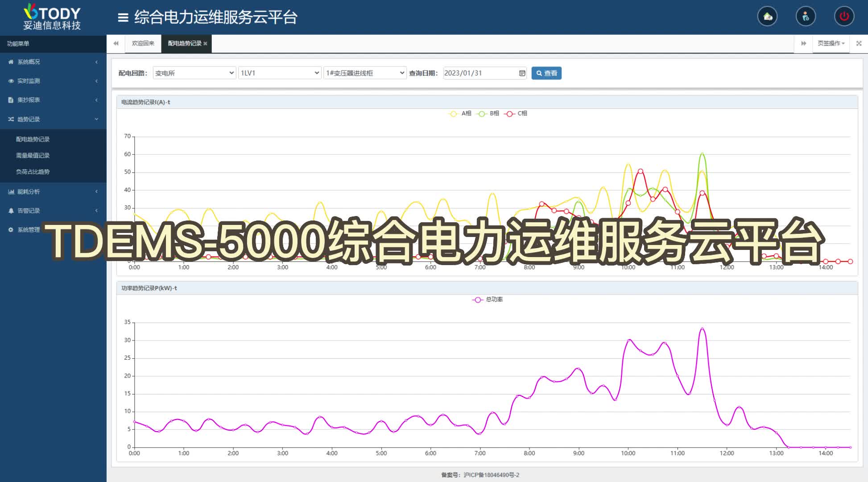Toggle C相 series in legend
Viewport: 868px width, 482px height.
516,113
